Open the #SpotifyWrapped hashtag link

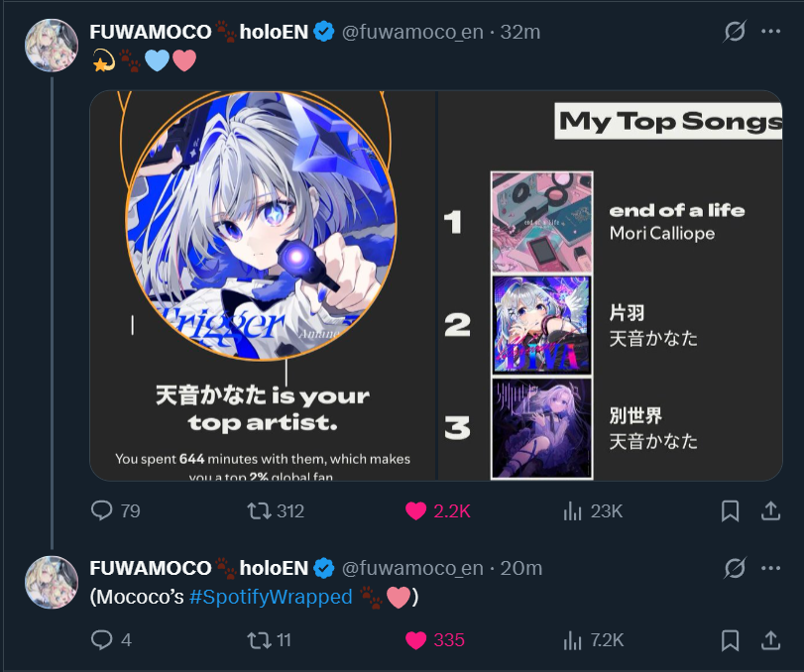click(271, 597)
